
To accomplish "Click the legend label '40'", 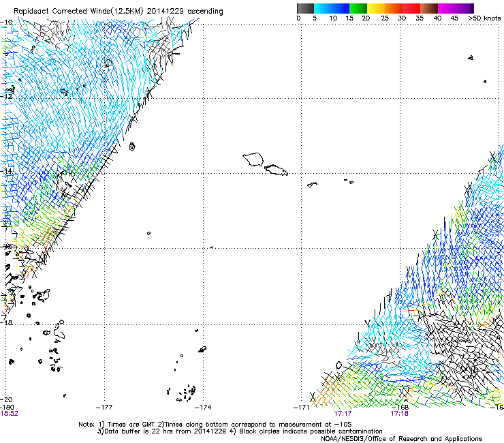I will click(x=437, y=18).
